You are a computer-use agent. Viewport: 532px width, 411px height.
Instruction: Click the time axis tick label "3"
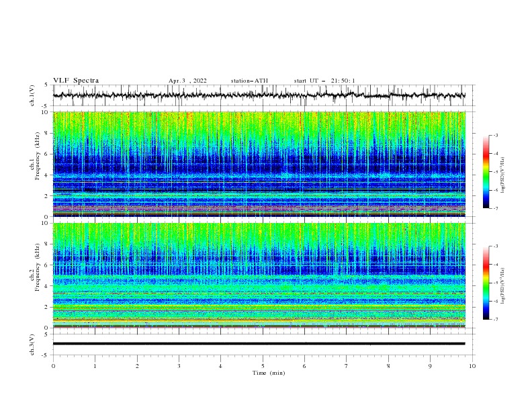179,366
